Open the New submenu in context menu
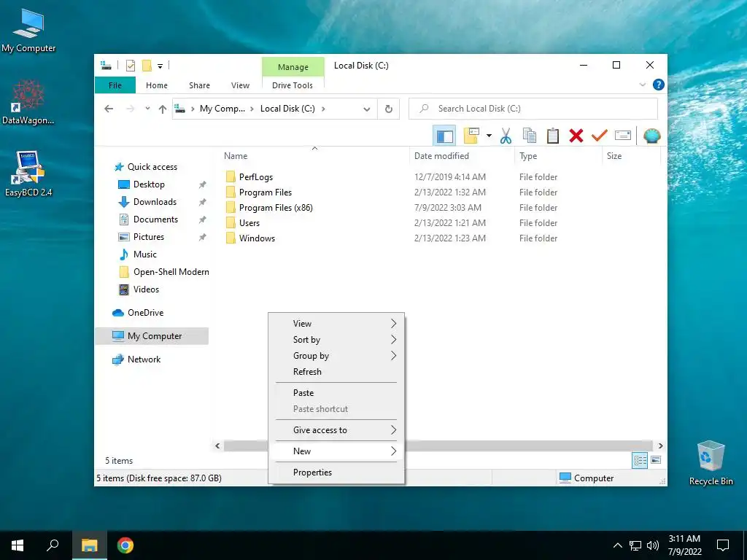This screenshot has height=560, width=747. tap(336, 451)
